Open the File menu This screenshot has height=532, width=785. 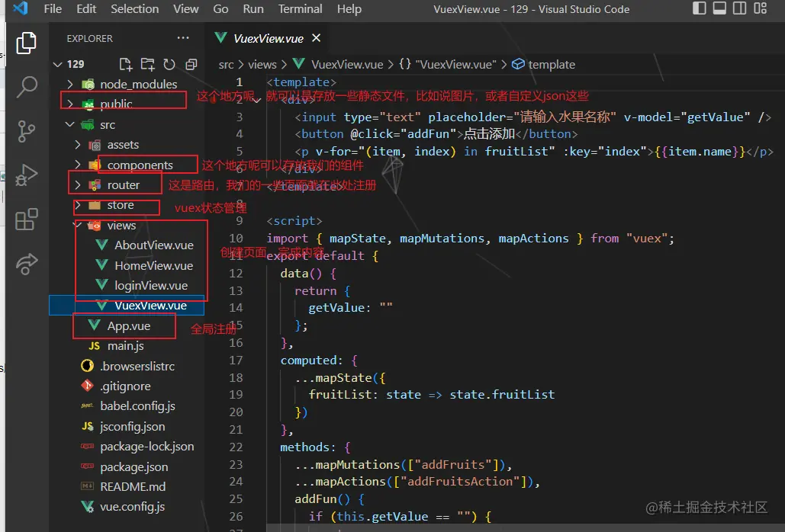[53, 9]
